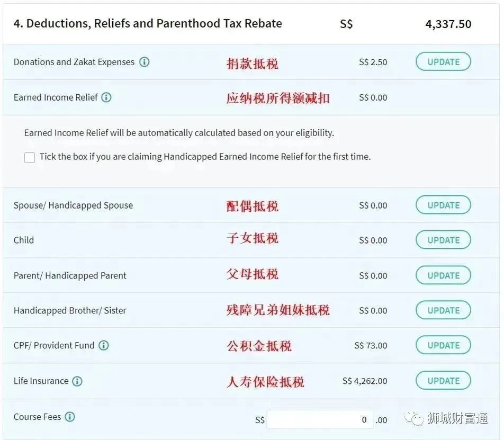
Task: Click UPDATE for Spouse/ Handicapped Spouse
Action: [x=443, y=205]
